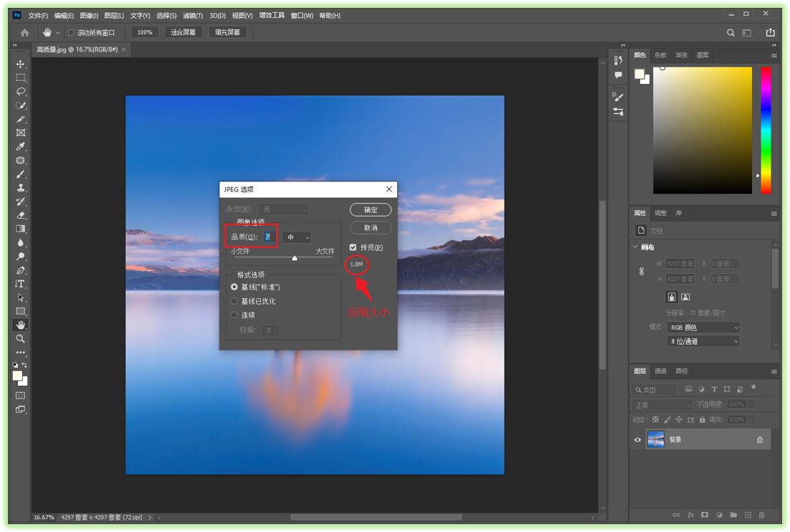
Task: Switch to the 通道 (Channels) tab
Action: [660, 371]
